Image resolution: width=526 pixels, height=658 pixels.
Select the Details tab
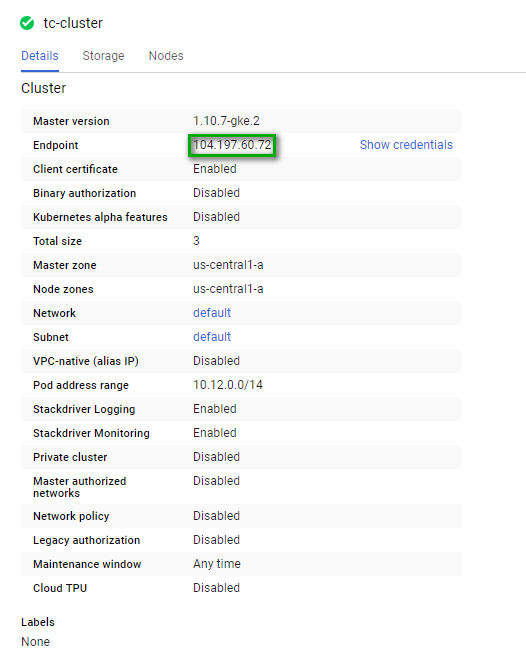pos(40,56)
